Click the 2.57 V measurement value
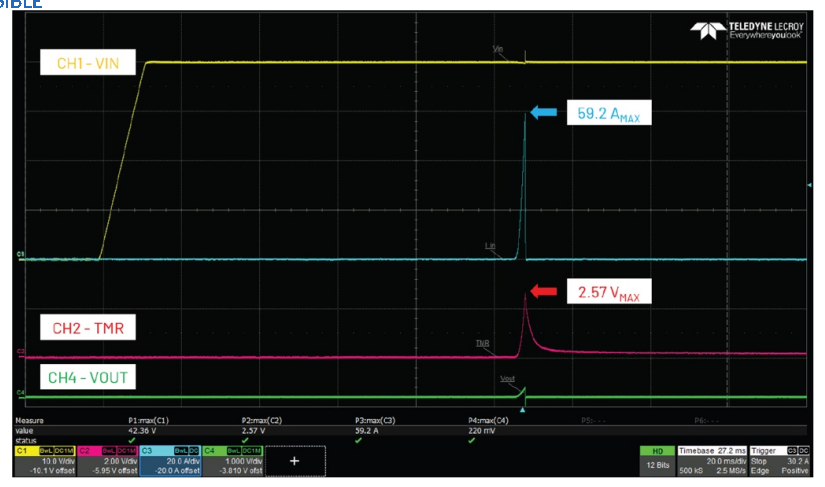This screenshot has width=825, height=487. click(x=253, y=431)
